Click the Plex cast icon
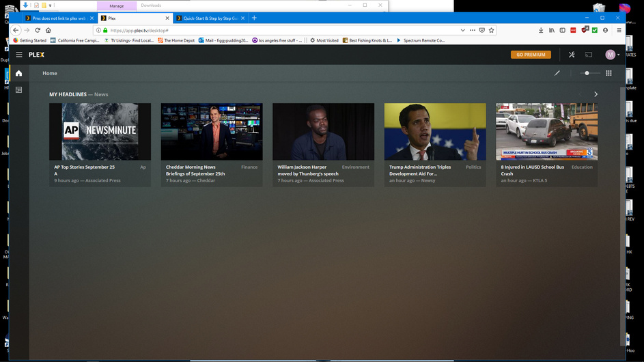The width and height of the screenshot is (644, 362). 589,55
